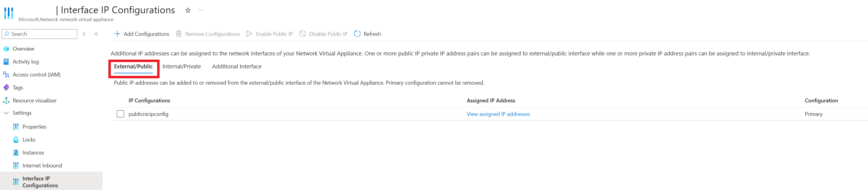Favorite the page with the star icon
Screen dimensions: 868x190
188,11
